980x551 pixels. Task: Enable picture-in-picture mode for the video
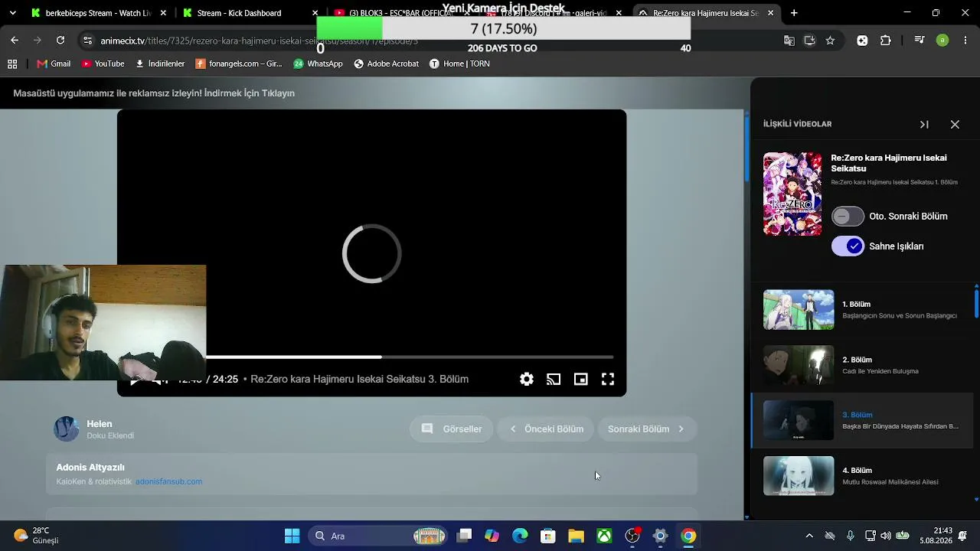(x=581, y=379)
